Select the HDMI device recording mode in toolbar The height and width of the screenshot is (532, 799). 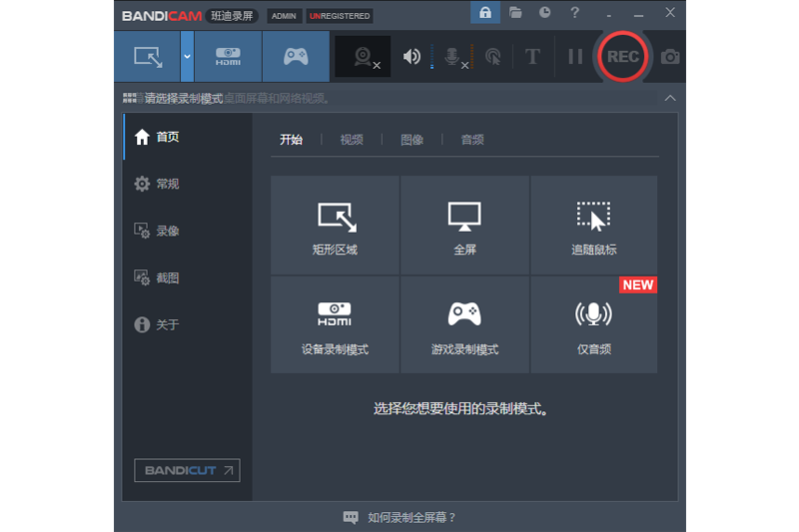tap(228, 57)
